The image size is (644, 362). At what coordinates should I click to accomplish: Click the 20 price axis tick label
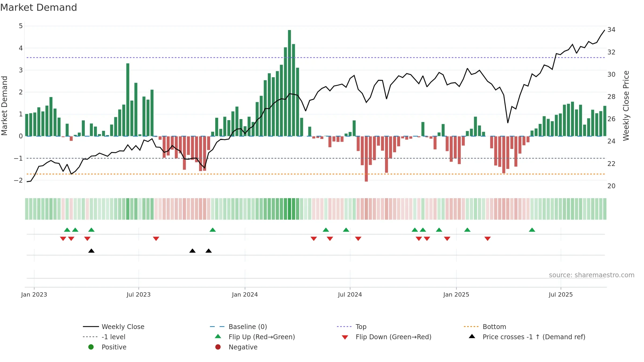(x=611, y=186)
